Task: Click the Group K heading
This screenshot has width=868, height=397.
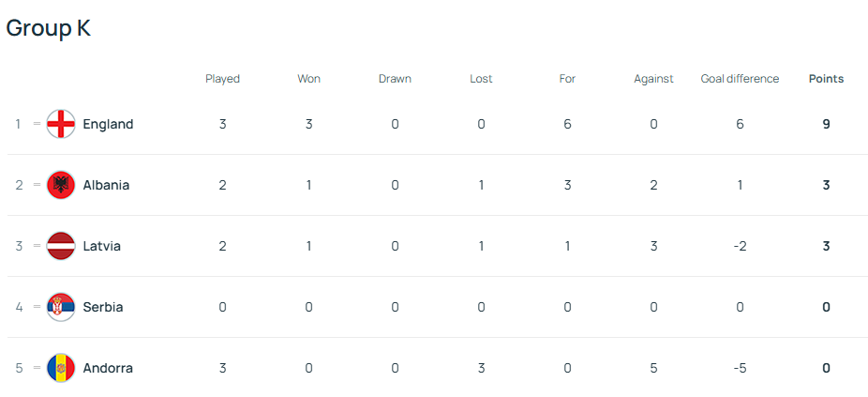Action: tap(48, 28)
